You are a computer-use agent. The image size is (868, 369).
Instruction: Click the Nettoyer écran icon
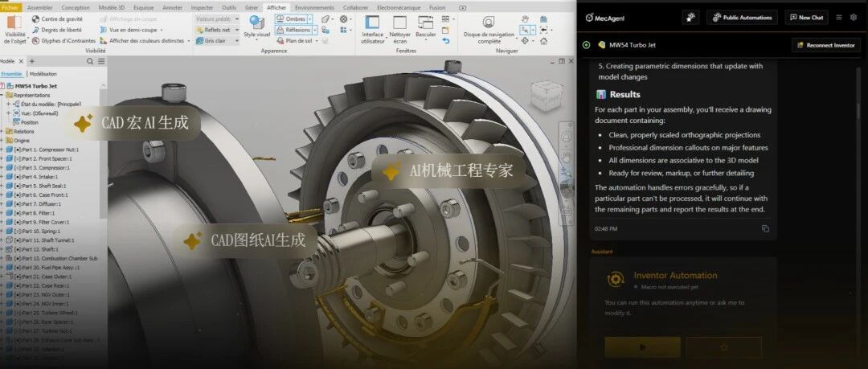(399, 23)
